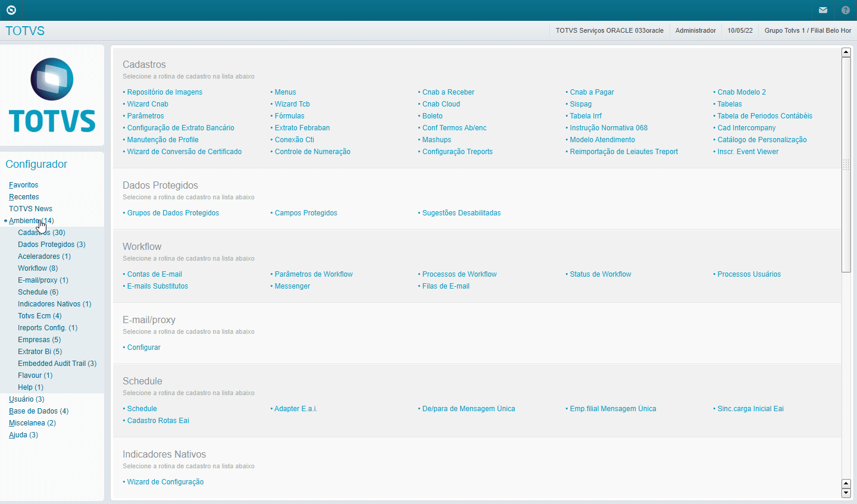Viewport: 857px width, 504px height.
Task: Open the help question mark icon
Action: 846,10
